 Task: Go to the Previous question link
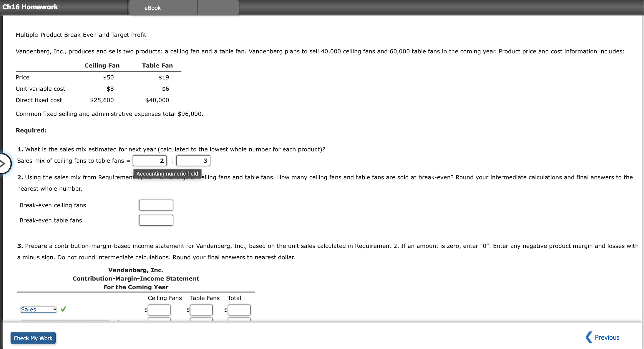pos(607,338)
